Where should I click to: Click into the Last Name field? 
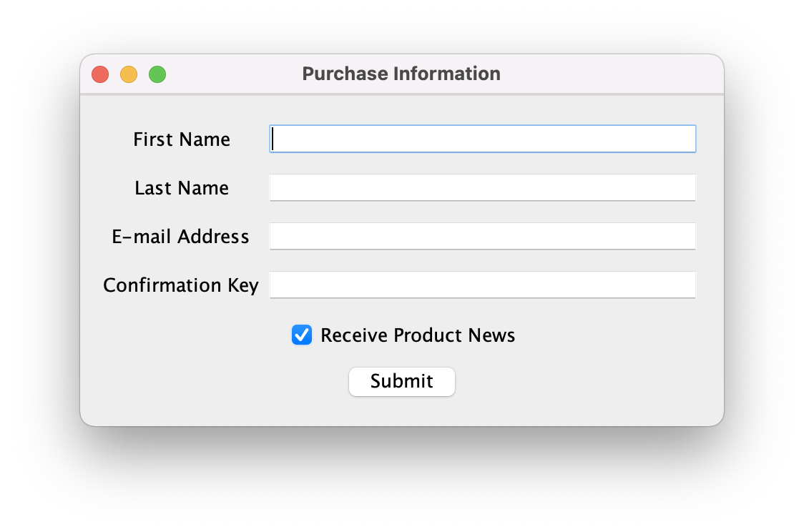click(482, 187)
